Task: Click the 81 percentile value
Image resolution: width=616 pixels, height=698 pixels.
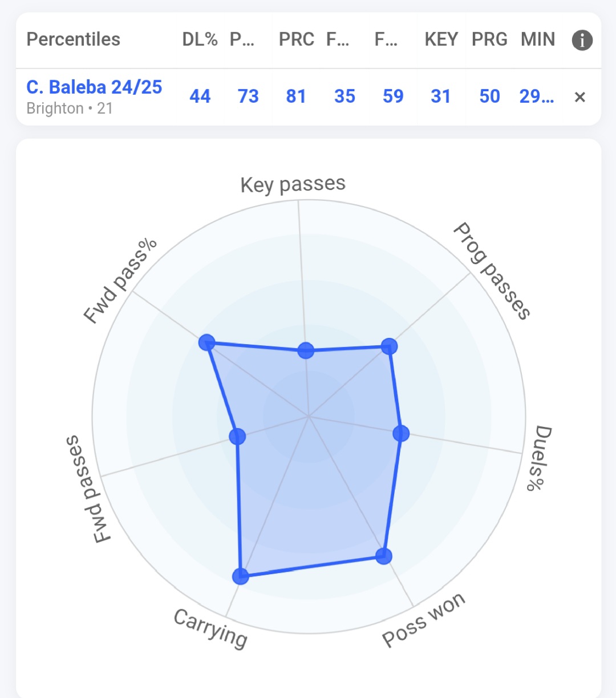Action: pos(296,96)
